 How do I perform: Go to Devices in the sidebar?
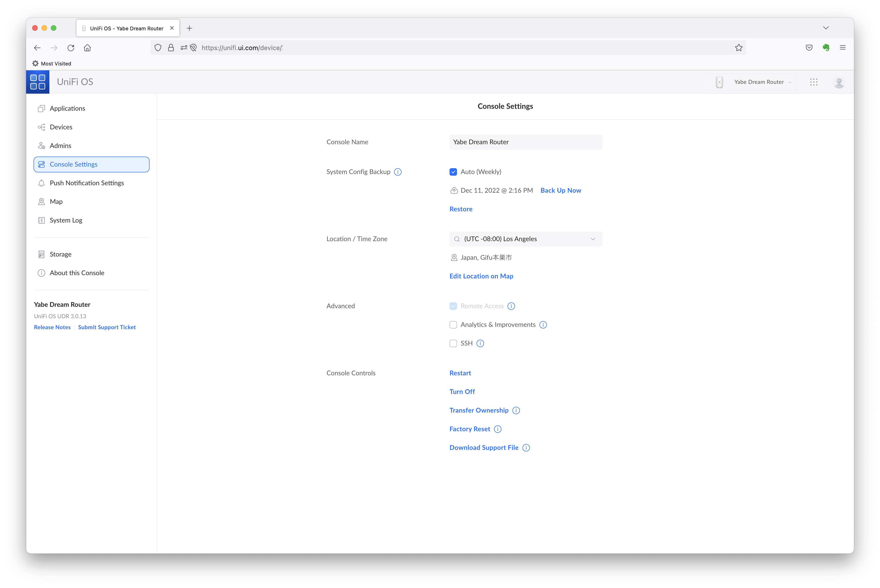(92, 127)
